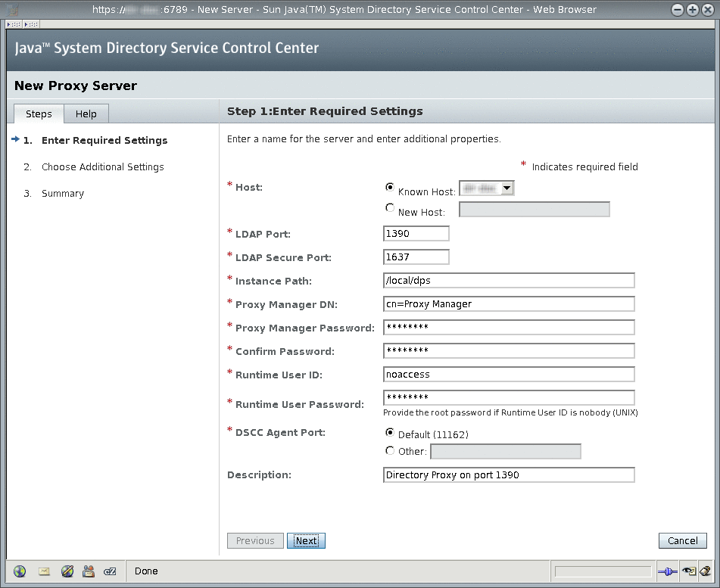This screenshot has width=720, height=588.
Task: Cancel the New Proxy Server wizard
Action: 682,541
